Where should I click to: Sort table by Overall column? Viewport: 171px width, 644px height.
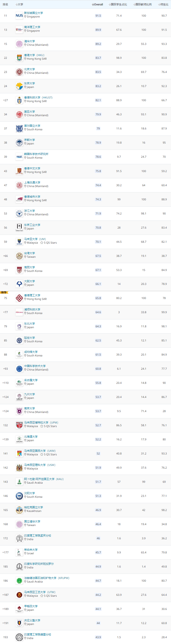[x=97, y=4]
